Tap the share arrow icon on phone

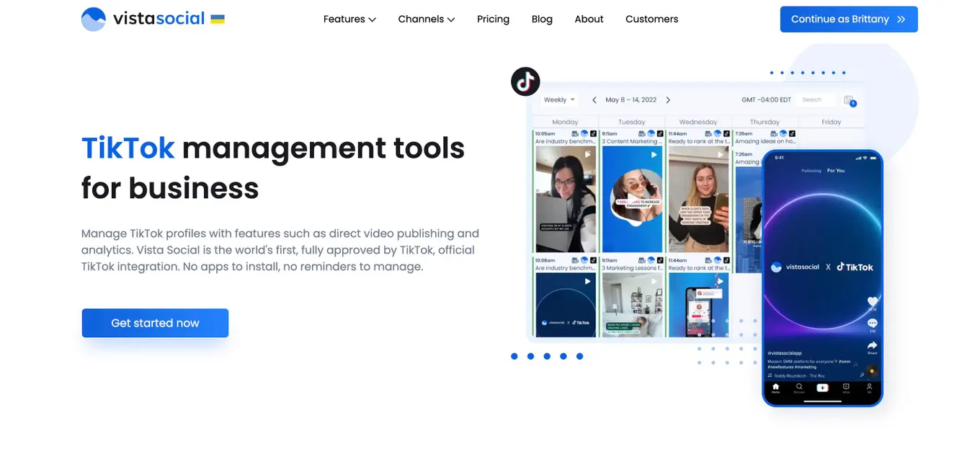(873, 346)
